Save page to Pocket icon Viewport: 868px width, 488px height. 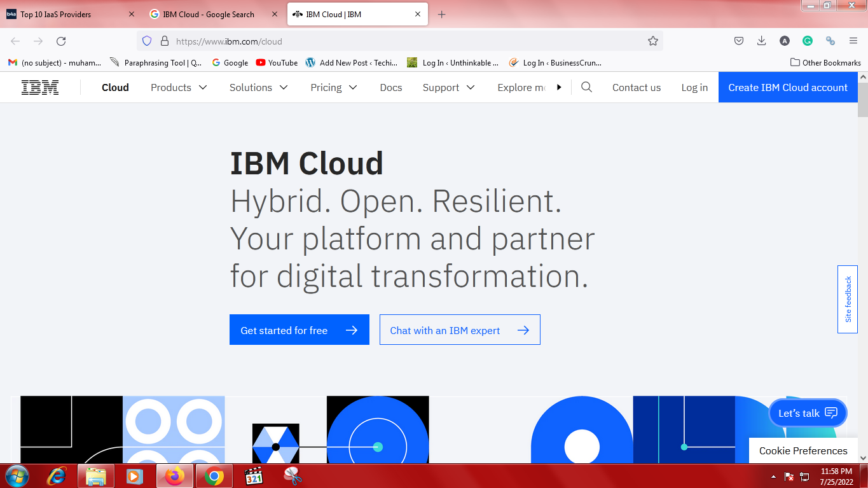pyautogui.click(x=739, y=41)
